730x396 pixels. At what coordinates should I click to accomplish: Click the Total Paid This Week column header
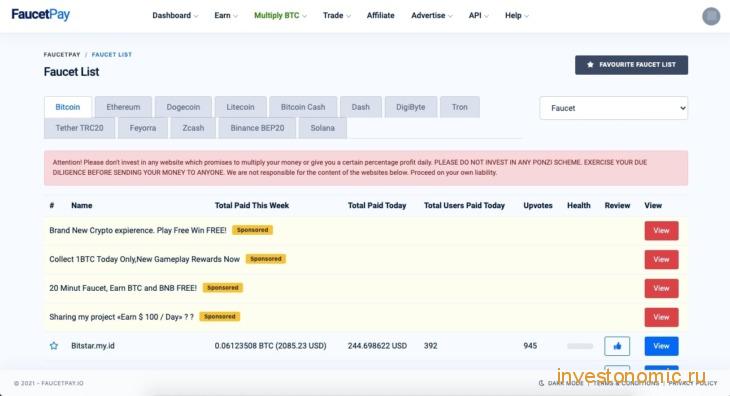tap(252, 205)
